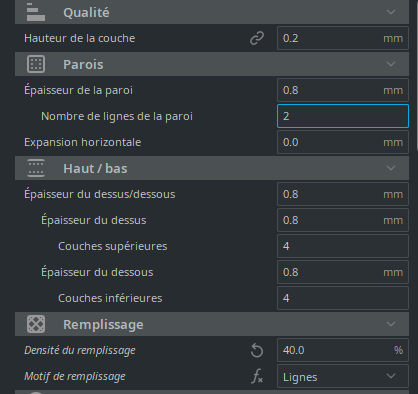Click the Hauteur de la couche value field

[343, 38]
